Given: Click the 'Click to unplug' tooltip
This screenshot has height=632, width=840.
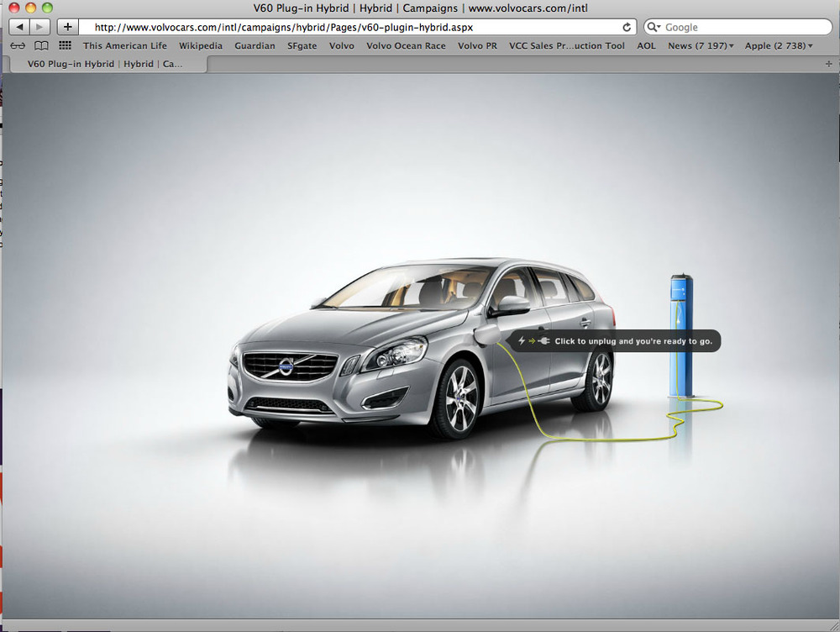Looking at the screenshot, I should pyautogui.click(x=615, y=341).
